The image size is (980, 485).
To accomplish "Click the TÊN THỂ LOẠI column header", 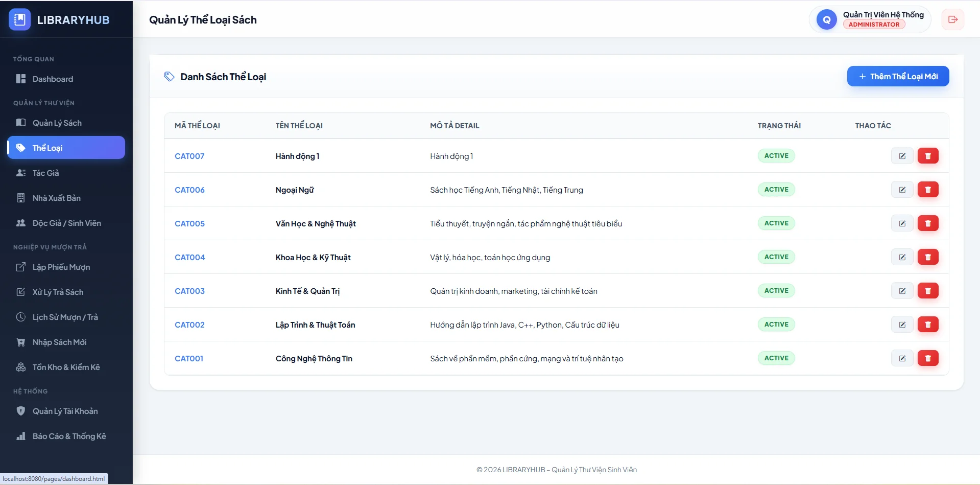I will pos(299,126).
